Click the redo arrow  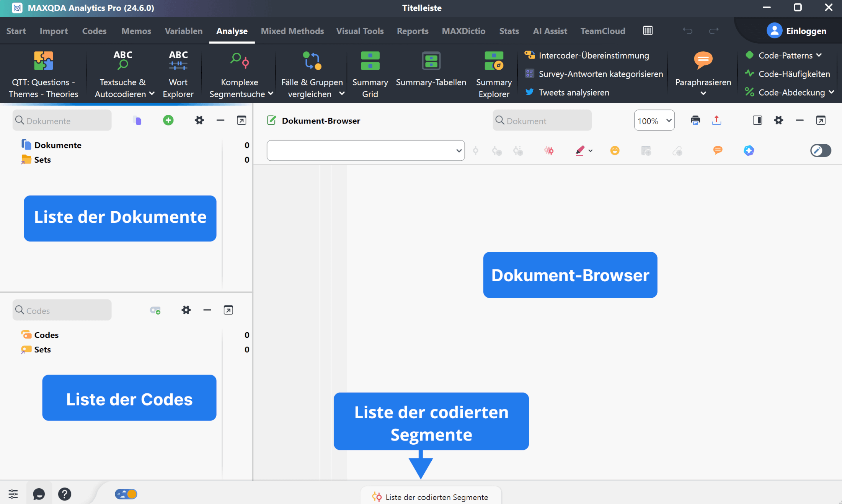click(x=714, y=31)
